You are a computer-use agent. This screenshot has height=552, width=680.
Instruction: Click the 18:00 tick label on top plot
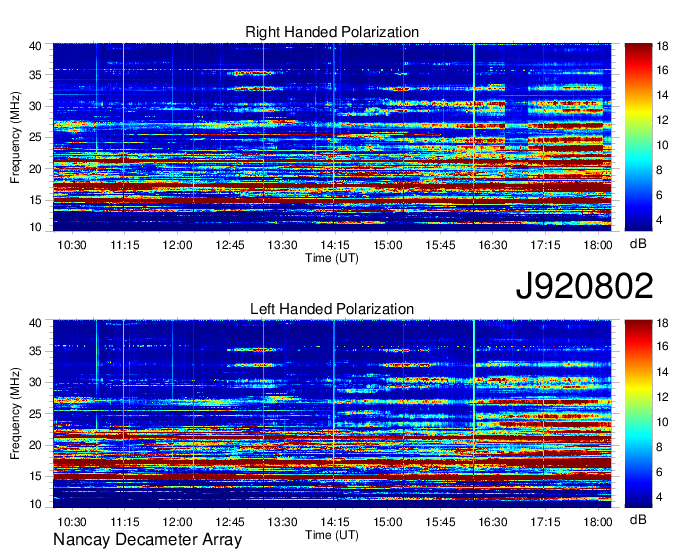pos(598,245)
